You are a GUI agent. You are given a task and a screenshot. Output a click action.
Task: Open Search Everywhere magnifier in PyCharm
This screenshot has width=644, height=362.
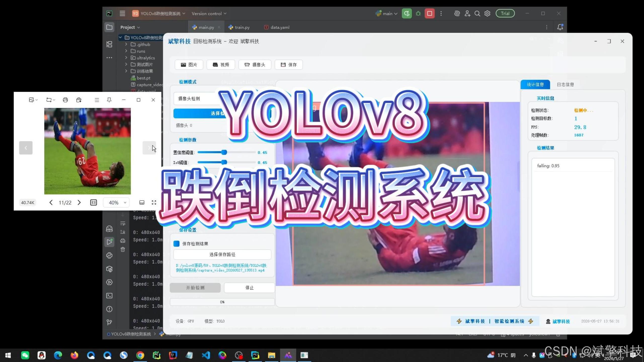coord(477,13)
